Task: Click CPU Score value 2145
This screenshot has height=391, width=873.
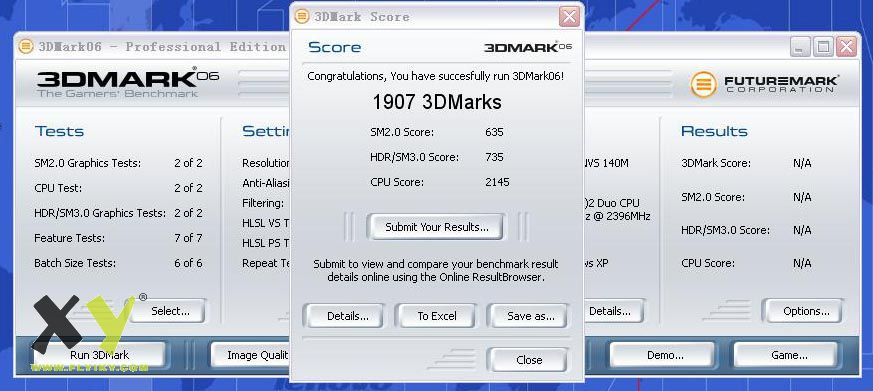Action: coord(497,182)
